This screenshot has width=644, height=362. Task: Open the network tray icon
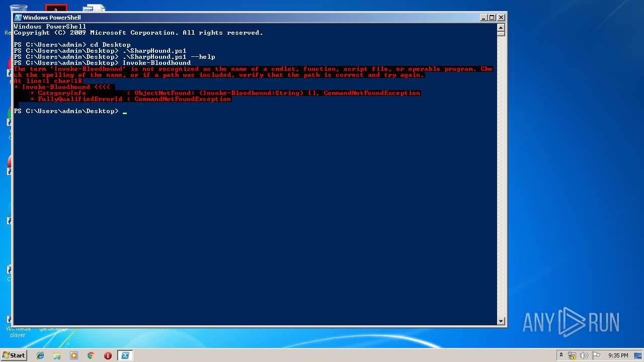tap(572, 355)
